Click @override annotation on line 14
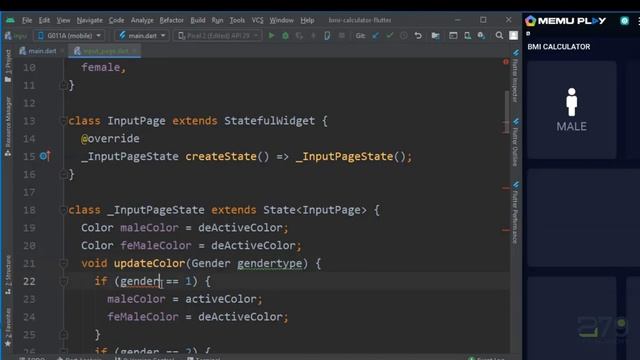This screenshot has height=360, width=640. tap(110, 139)
